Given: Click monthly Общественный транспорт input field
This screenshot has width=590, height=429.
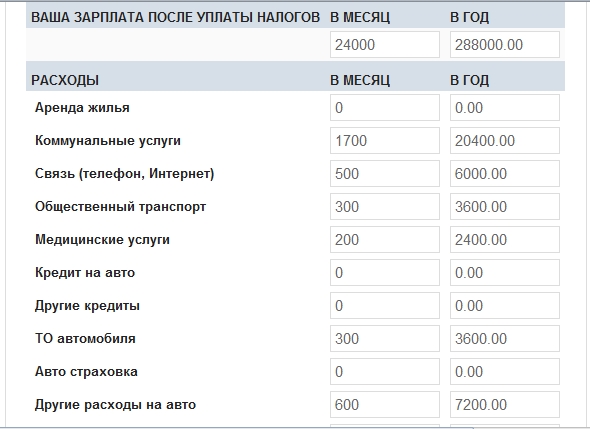Looking at the screenshot, I should click(385, 207).
